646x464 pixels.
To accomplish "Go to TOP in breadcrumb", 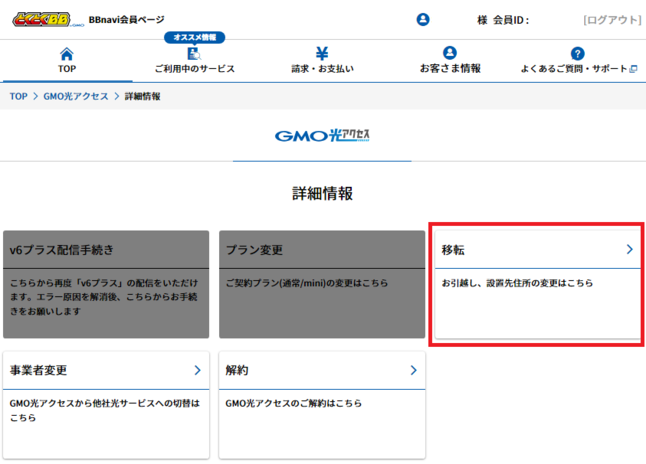I will point(19,96).
